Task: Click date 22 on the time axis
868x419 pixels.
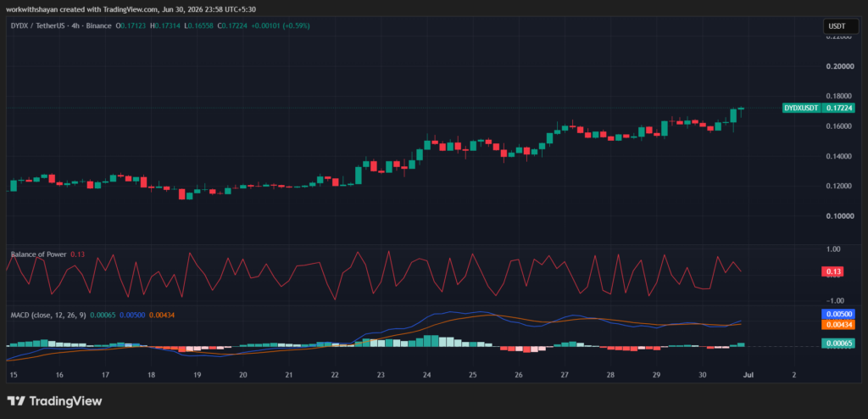Action: (x=334, y=375)
